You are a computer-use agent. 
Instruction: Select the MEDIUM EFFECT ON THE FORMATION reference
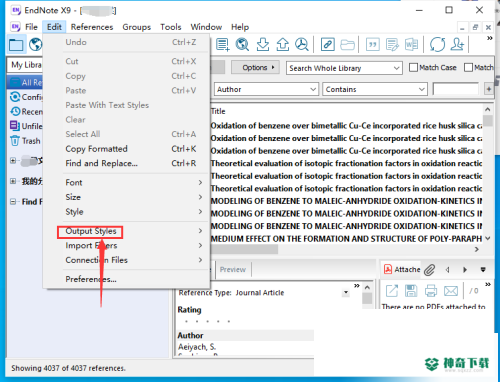tap(346, 239)
